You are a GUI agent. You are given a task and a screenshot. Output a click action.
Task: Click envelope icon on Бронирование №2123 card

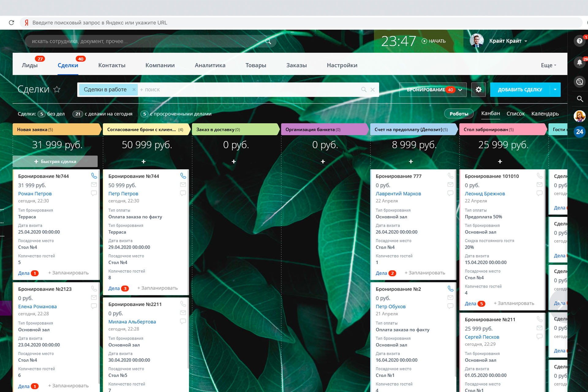94,297
